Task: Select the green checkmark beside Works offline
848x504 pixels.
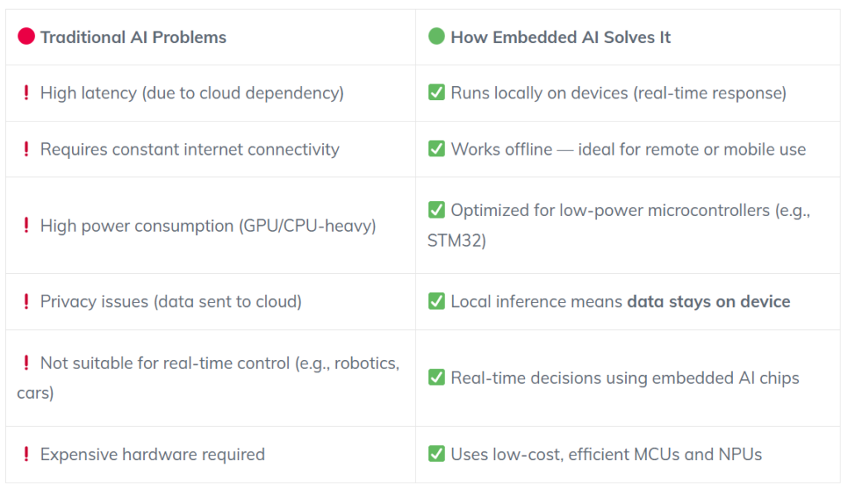Action: click(x=436, y=149)
